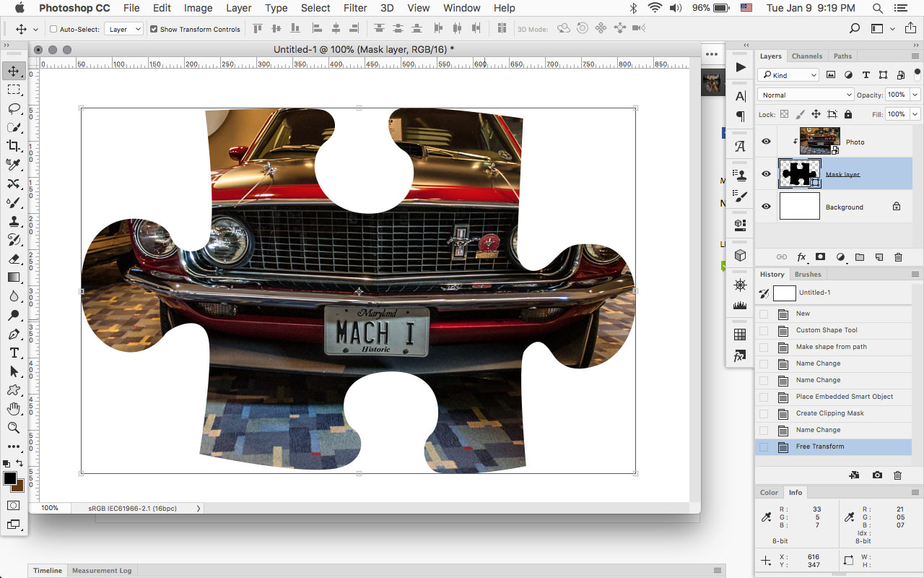Open the Layers panel menu
Image resolution: width=924 pixels, height=578 pixels.
pyautogui.click(x=915, y=56)
